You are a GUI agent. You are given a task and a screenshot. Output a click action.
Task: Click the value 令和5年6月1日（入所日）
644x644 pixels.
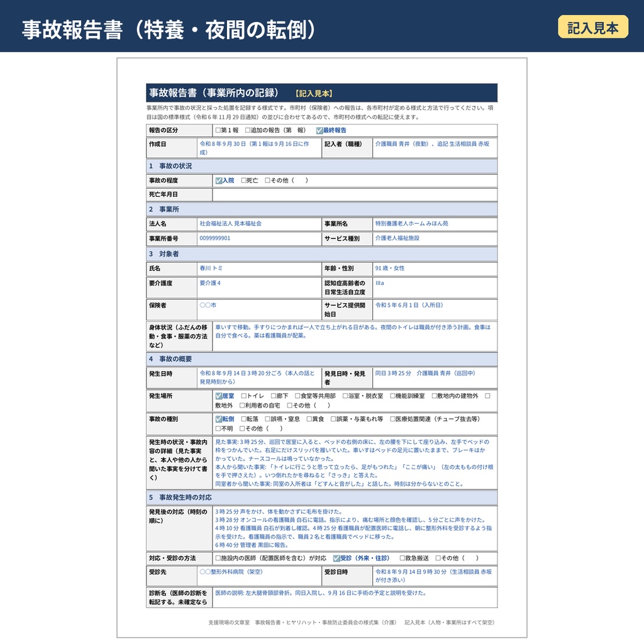tap(409, 305)
